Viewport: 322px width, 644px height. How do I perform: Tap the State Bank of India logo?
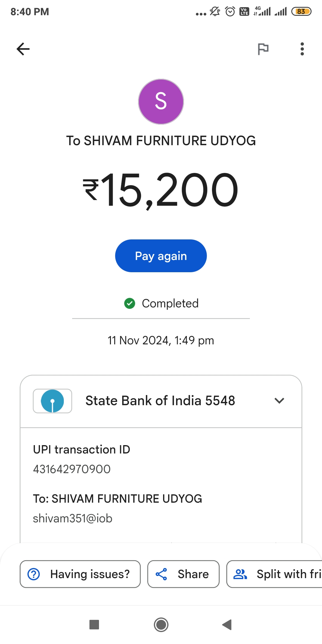click(x=52, y=401)
